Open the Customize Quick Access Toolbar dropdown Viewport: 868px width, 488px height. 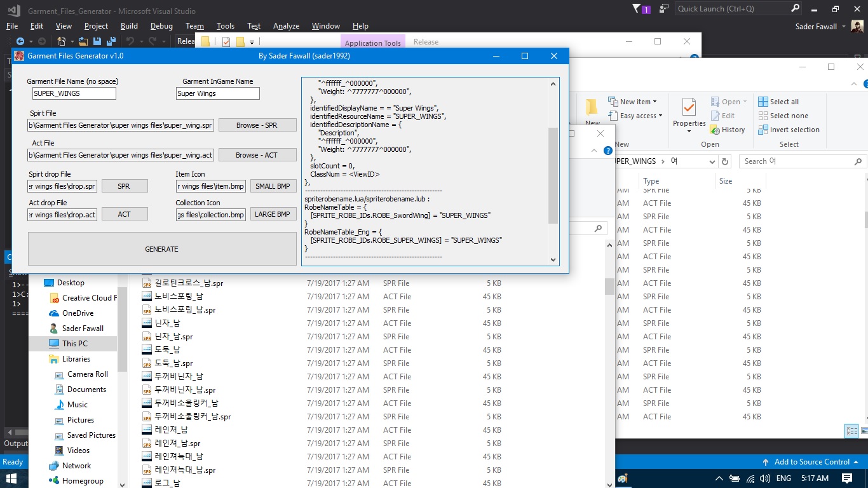coord(252,43)
